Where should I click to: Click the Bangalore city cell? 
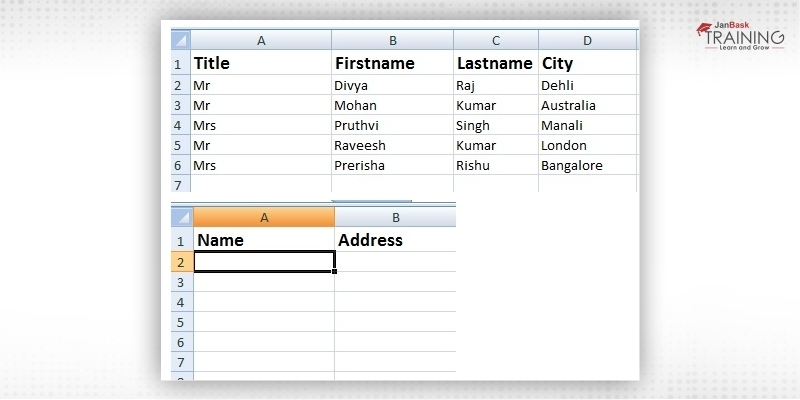[x=588, y=165]
